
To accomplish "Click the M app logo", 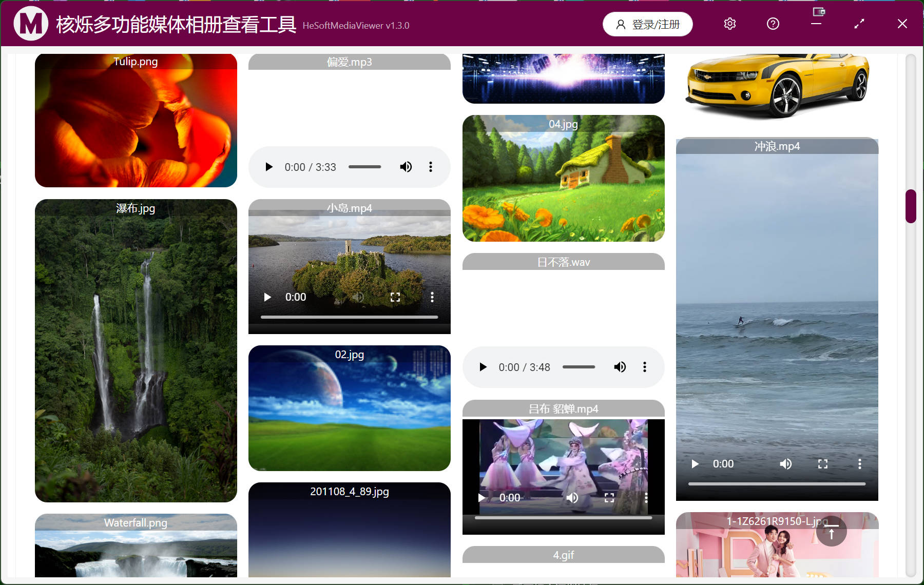I will click(31, 24).
